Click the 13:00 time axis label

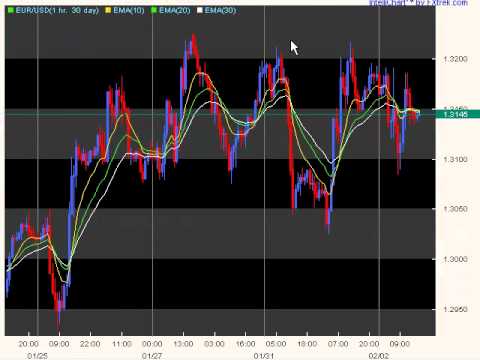click(183, 344)
